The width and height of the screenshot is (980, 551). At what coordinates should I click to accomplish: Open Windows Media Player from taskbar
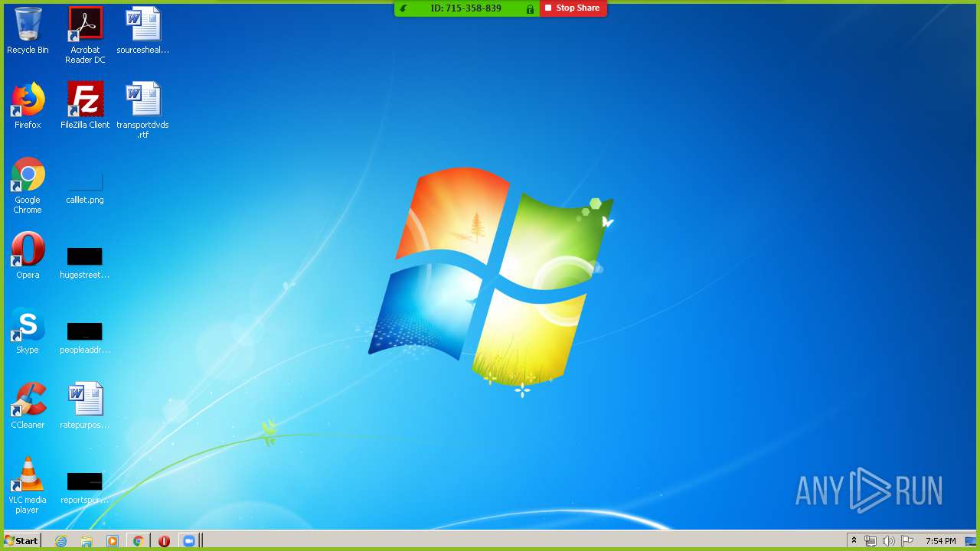(113, 541)
